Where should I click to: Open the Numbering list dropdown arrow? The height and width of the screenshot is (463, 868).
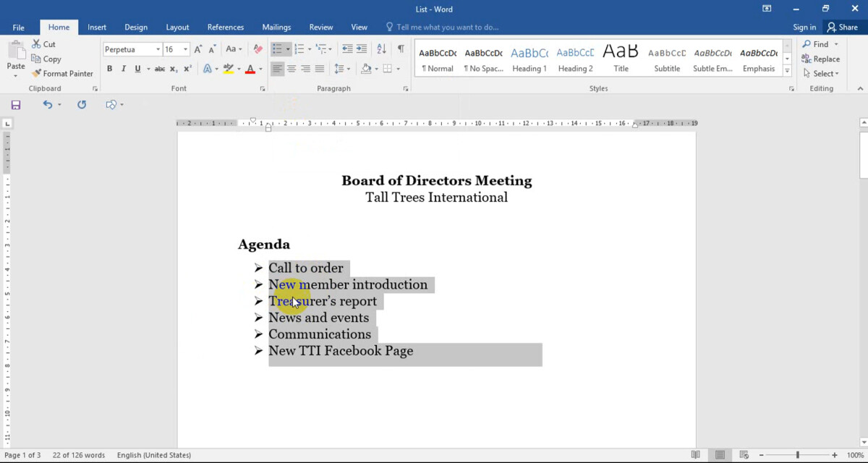pyautogui.click(x=310, y=49)
